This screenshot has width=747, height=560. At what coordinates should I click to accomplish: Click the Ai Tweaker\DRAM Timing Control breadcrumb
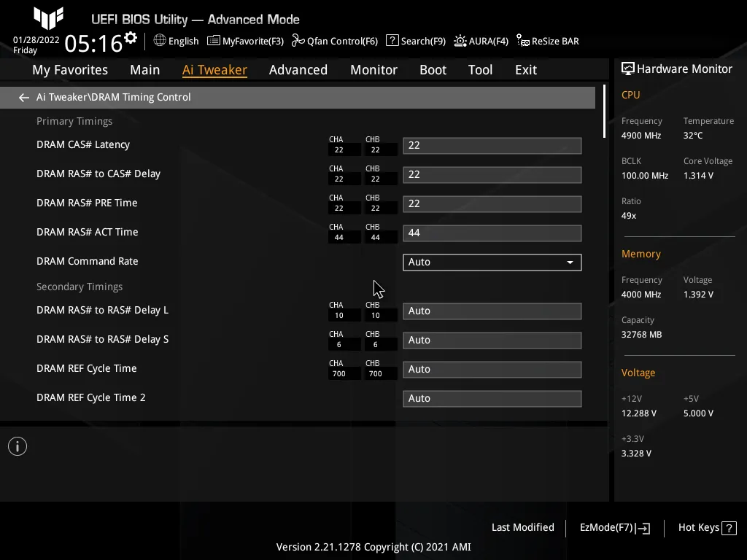[x=113, y=97]
